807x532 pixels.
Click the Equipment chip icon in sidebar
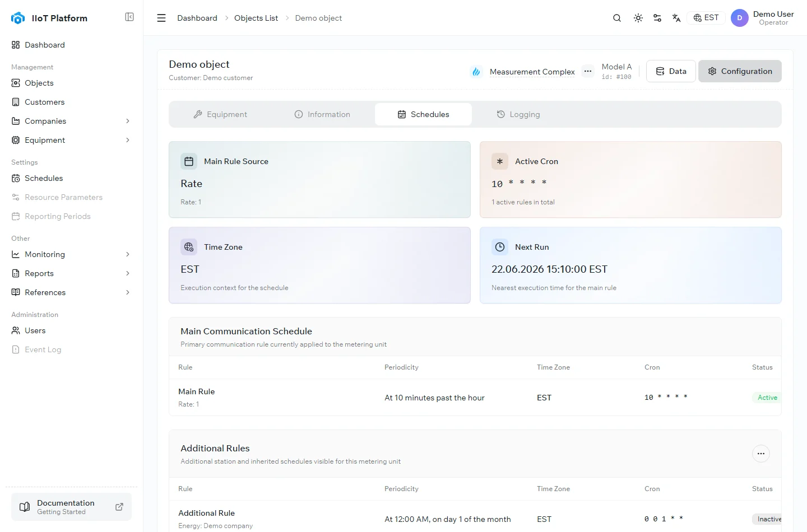click(x=16, y=140)
